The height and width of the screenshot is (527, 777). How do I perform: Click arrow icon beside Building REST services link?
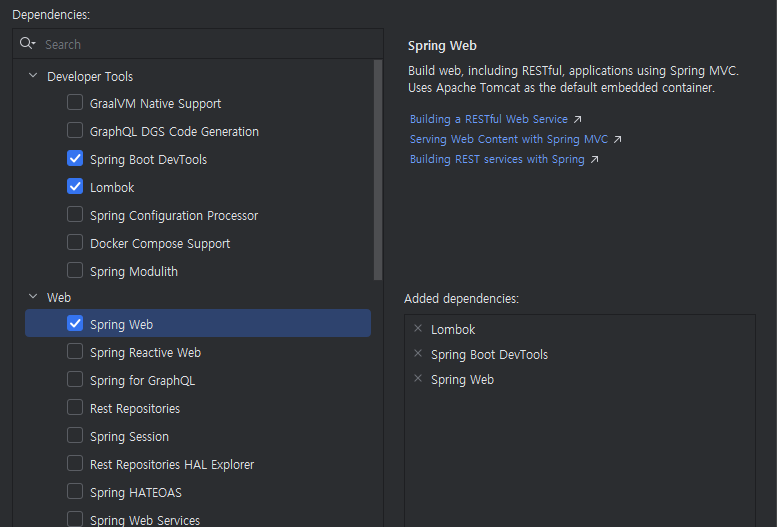point(595,160)
